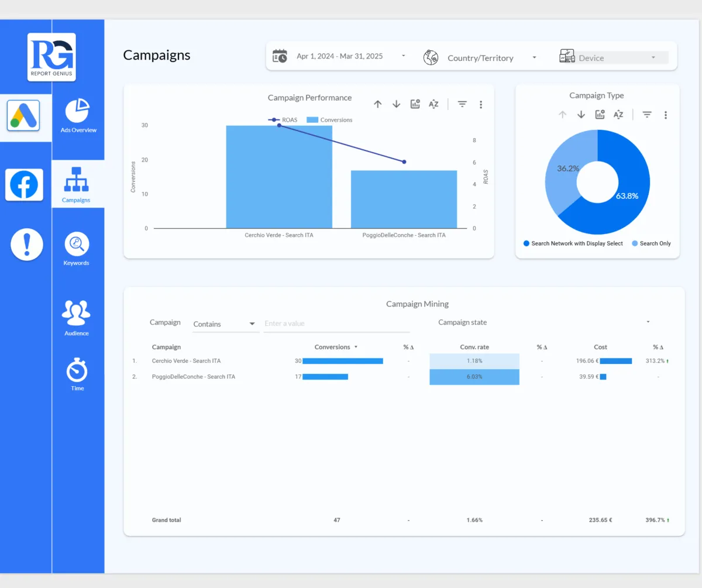Drill up in Campaign Type chart
Image resolution: width=702 pixels, height=588 pixels.
point(562,115)
